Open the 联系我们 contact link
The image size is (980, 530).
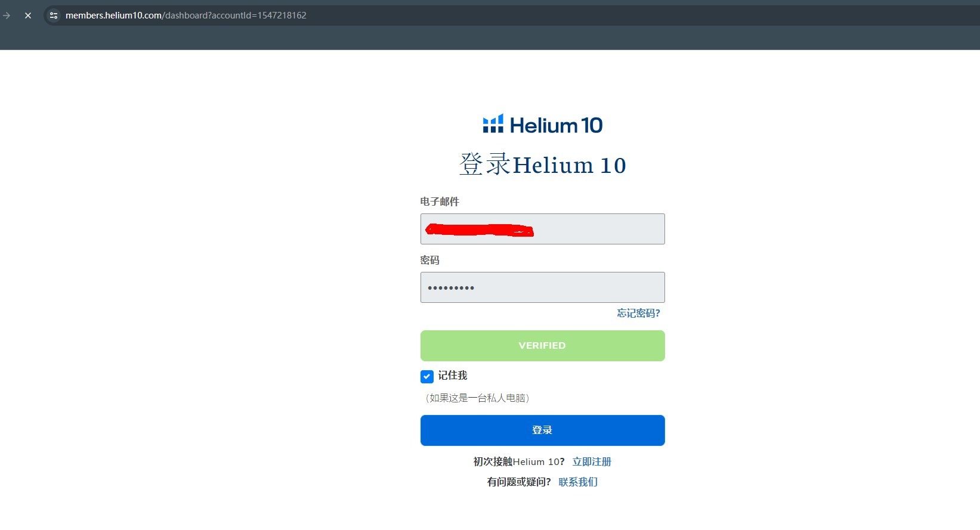click(578, 482)
